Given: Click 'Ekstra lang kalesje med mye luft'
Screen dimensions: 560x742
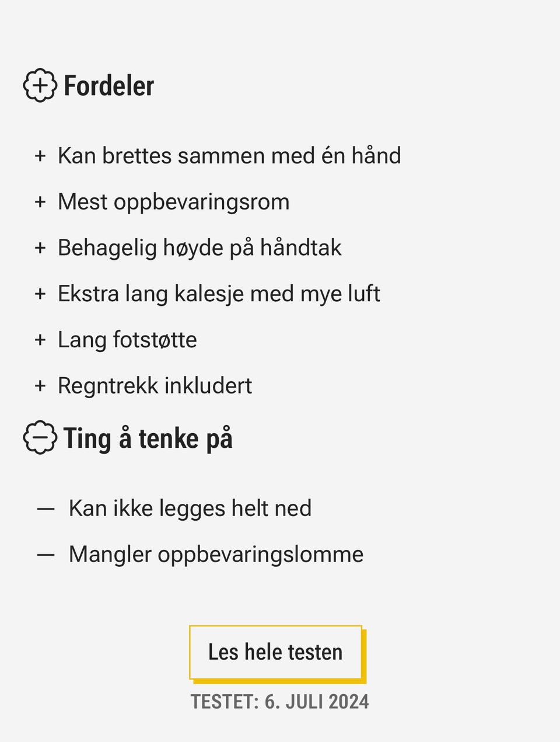Looking at the screenshot, I should 219,294.
